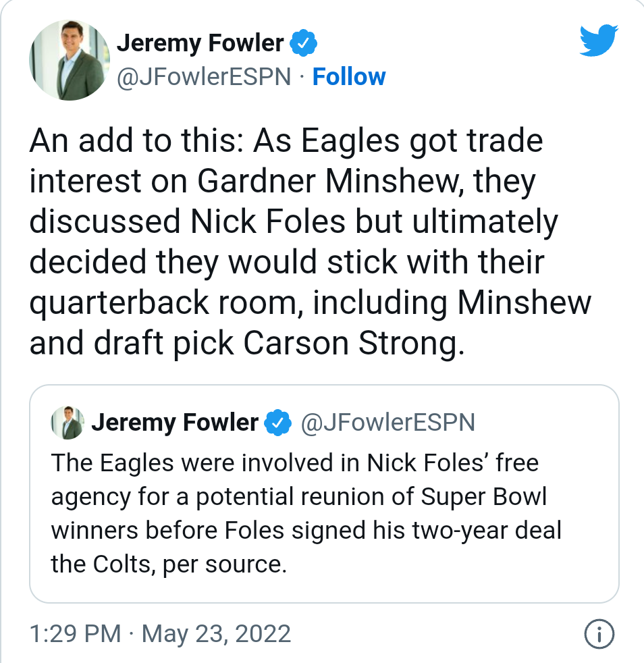Click the top @JFowlerESPN handle
Image resolution: width=644 pixels, height=663 pixels.
click(x=204, y=77)
